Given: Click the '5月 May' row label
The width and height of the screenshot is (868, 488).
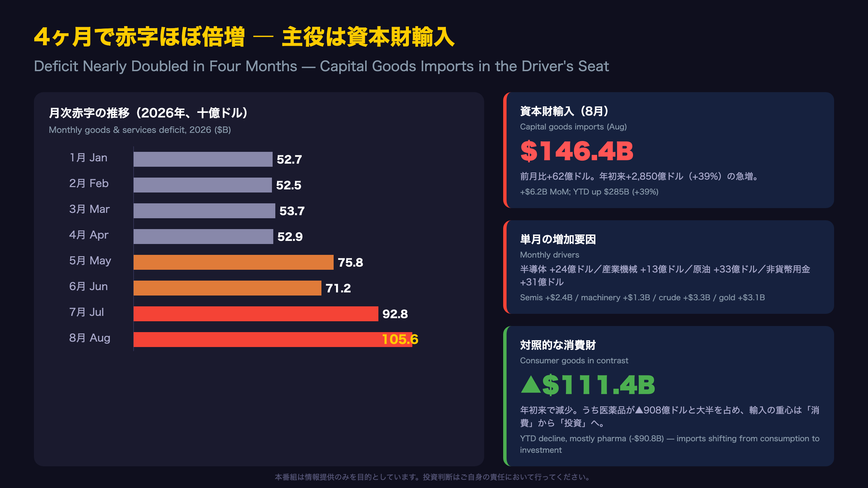Looking at the screenshot, I should point(90,261).
